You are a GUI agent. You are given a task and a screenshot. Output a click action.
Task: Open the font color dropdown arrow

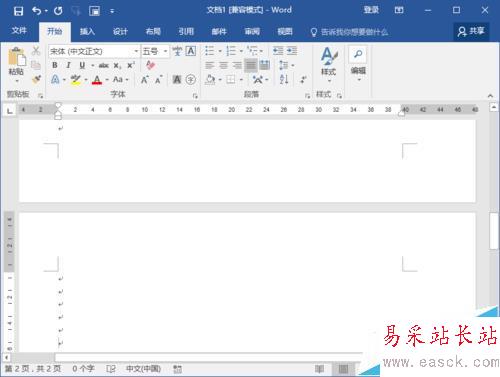(107, 80)
